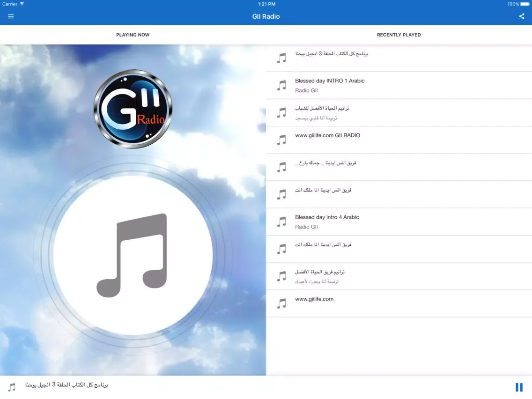
Task: Click music note icon beside جماله بارع track
Action: coord(281,167)
